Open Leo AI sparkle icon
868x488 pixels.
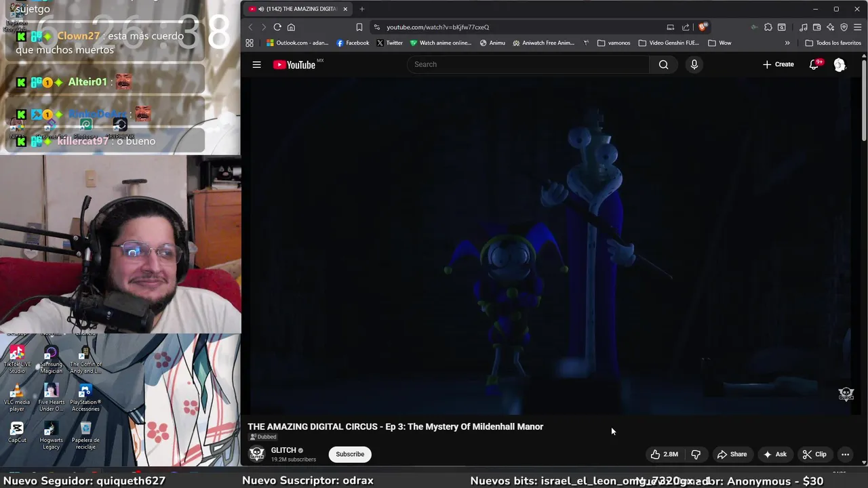831,27
